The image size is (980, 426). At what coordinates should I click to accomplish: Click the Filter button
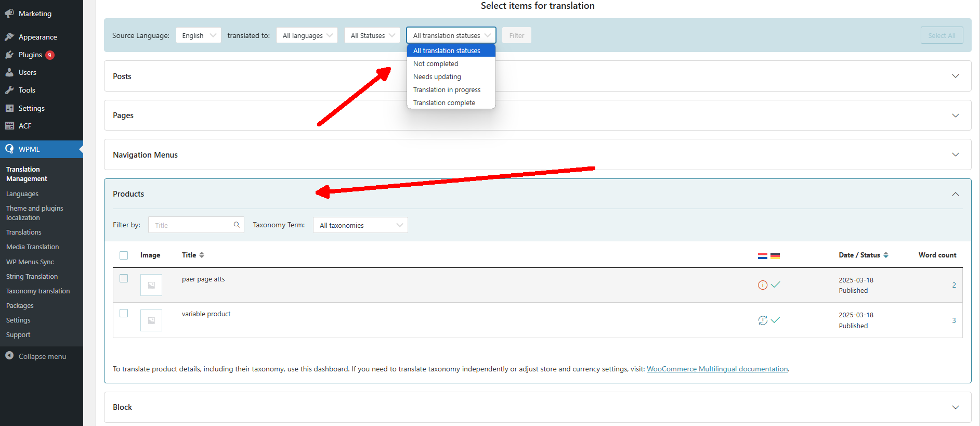(517, 35)
